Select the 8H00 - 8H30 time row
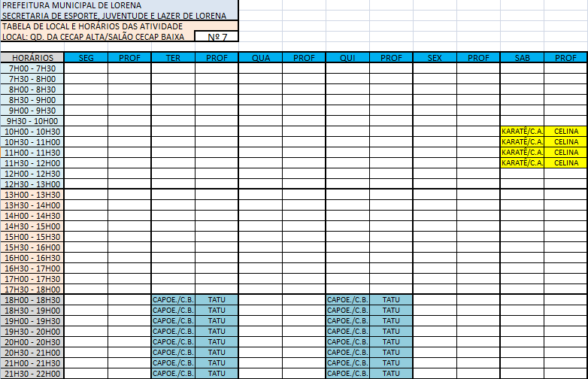 [x=32, y=89]
